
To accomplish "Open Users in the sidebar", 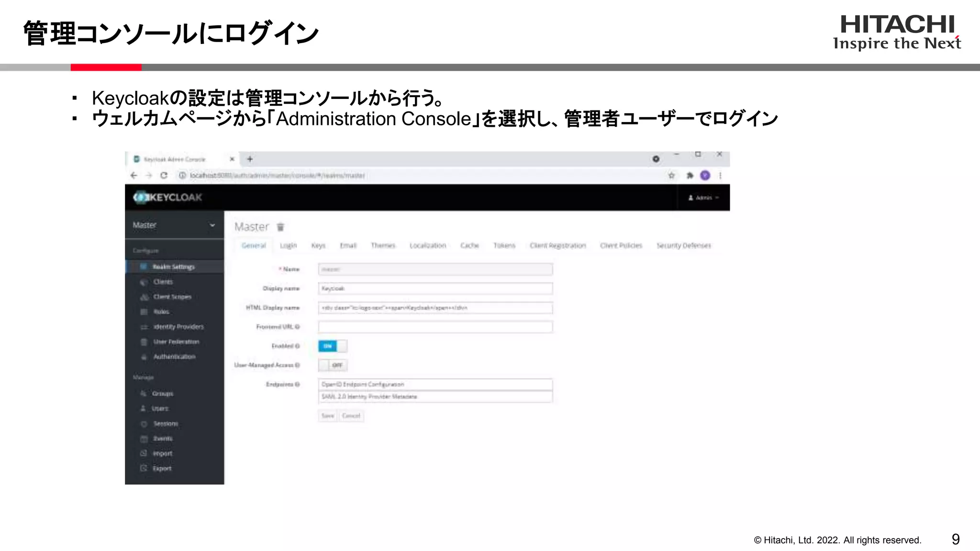I will [x=160, y=408].
